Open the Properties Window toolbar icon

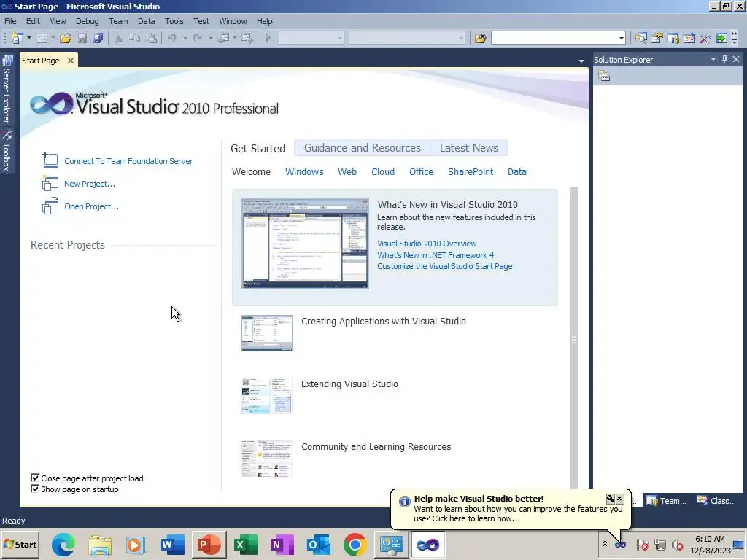[657, 38]
